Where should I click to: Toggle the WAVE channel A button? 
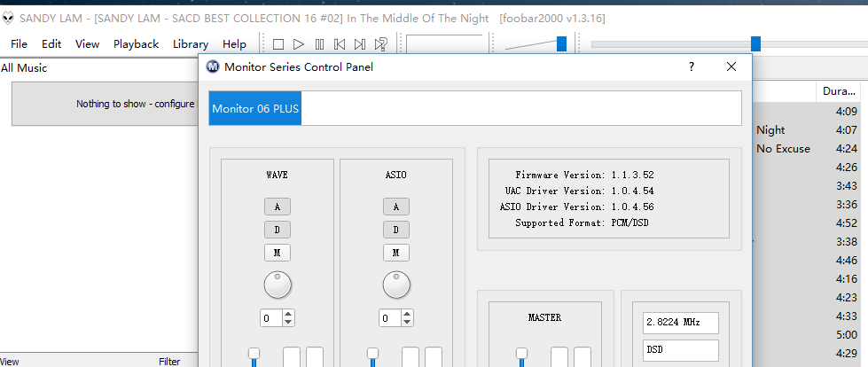coord(278,207)
